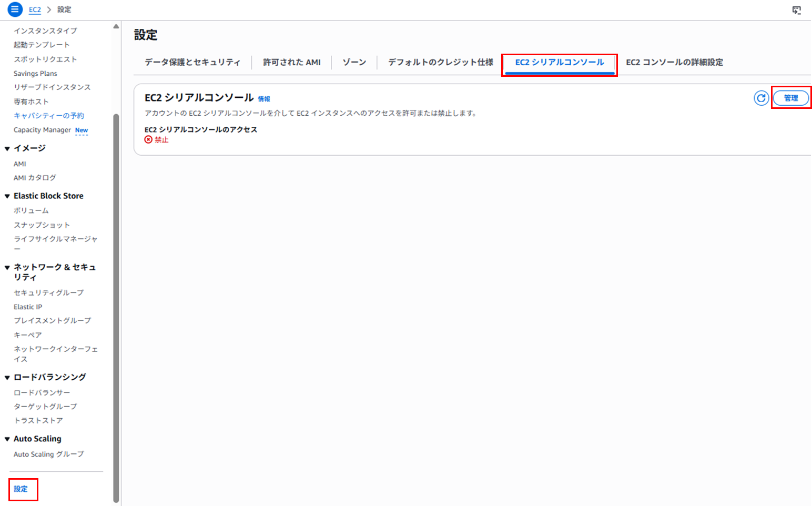Open インスタンスタイプ in the sidebar

(x=45, y=31)
